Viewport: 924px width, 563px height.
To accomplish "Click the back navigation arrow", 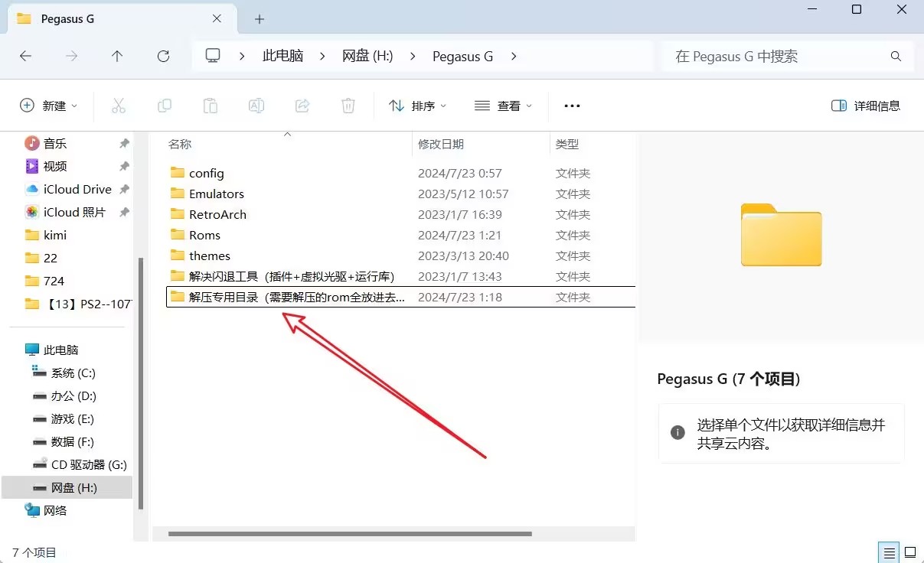I will (x=25, y=56).
